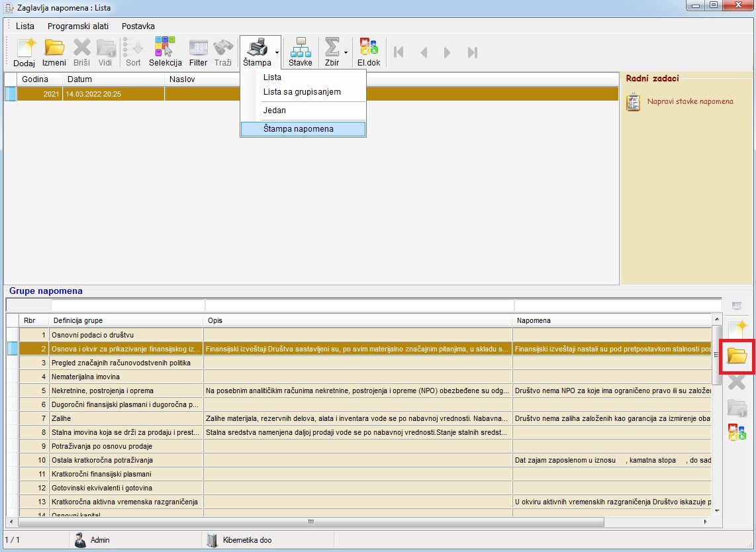Expand the Štampa dropdown arrow
Image resolution: width=756 pixels, height=552 pixels.
click(277, 52)
